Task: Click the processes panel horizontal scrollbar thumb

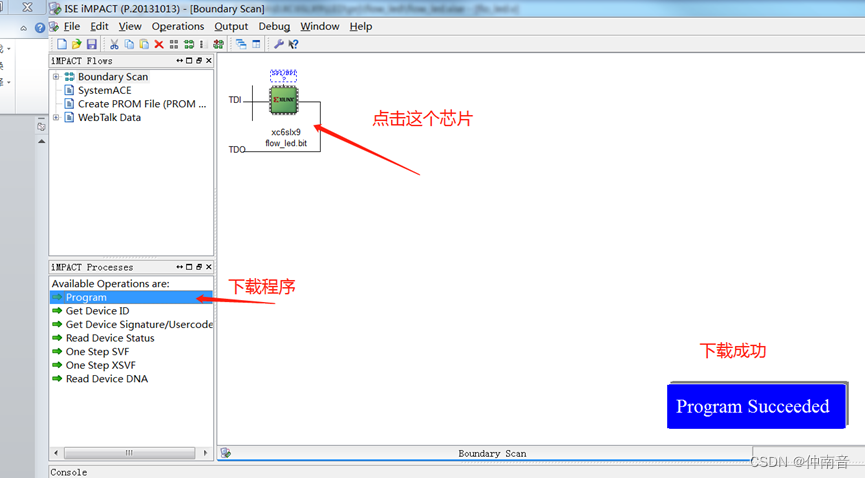Action: (x=129, y=453)
